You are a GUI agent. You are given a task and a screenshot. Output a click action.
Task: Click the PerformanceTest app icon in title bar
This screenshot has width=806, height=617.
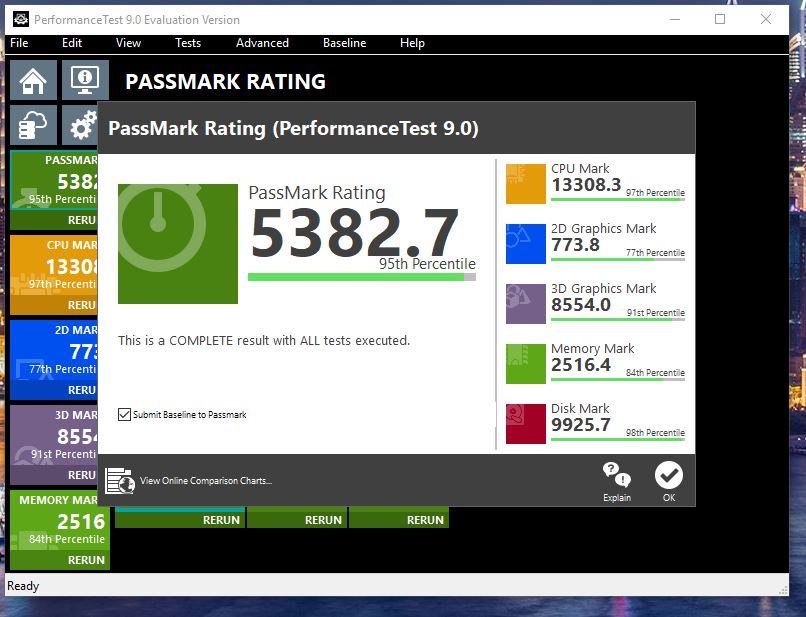[21, 20]
